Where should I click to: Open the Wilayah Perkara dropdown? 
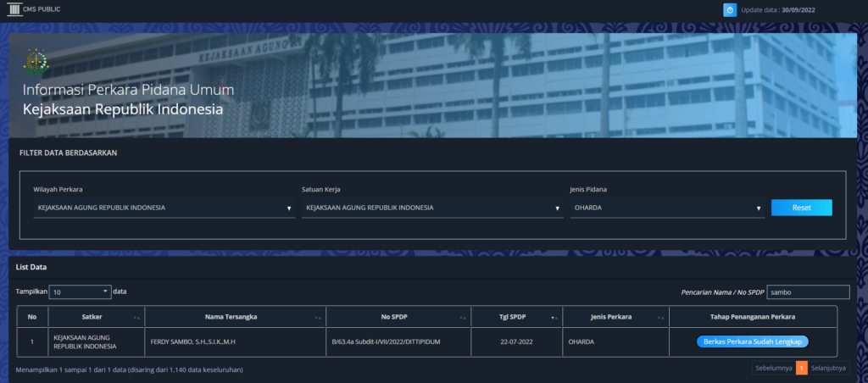(164, 208)
